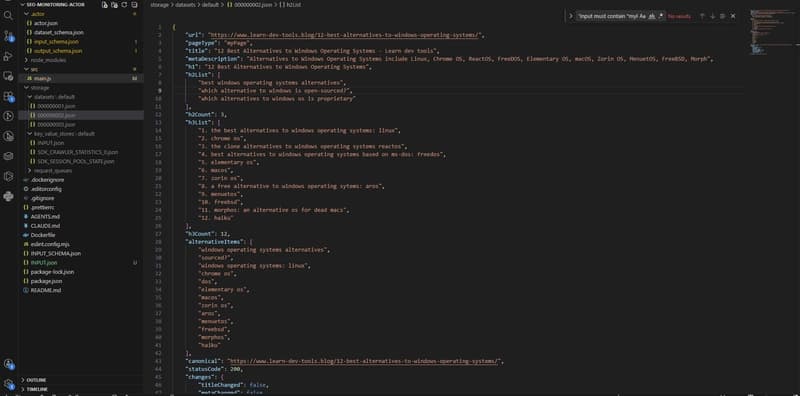Click the New File icon in Explorer header

tap(105, 5)
